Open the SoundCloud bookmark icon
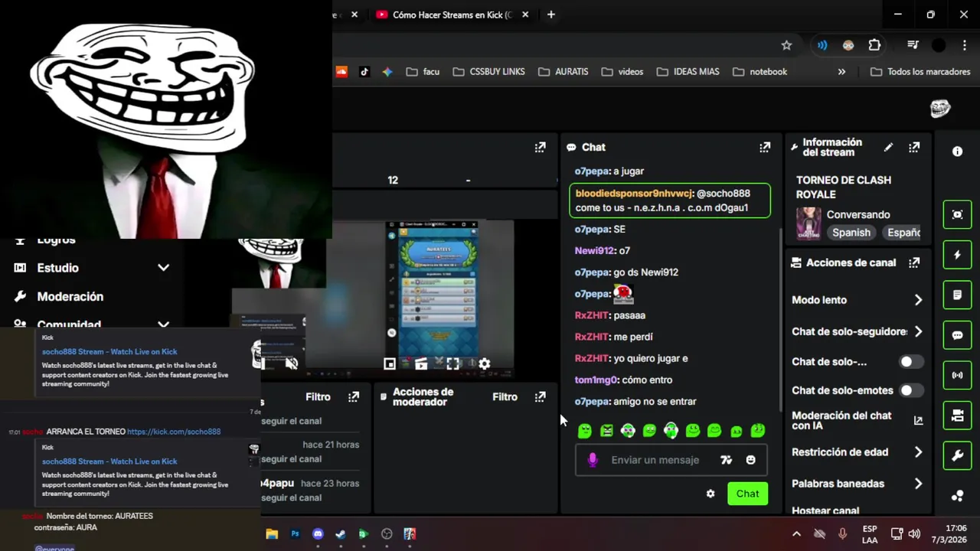 click(x=341, y=71)
